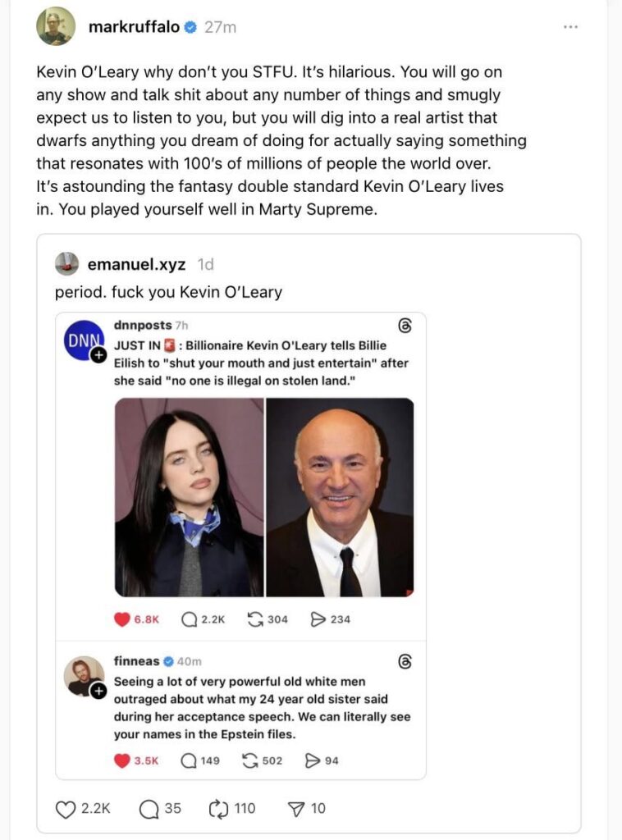The width and height of the screenshot is (622, 840).
Task: Click markruffalo's verified checkmark badge
Action: (x=190, y=25)
